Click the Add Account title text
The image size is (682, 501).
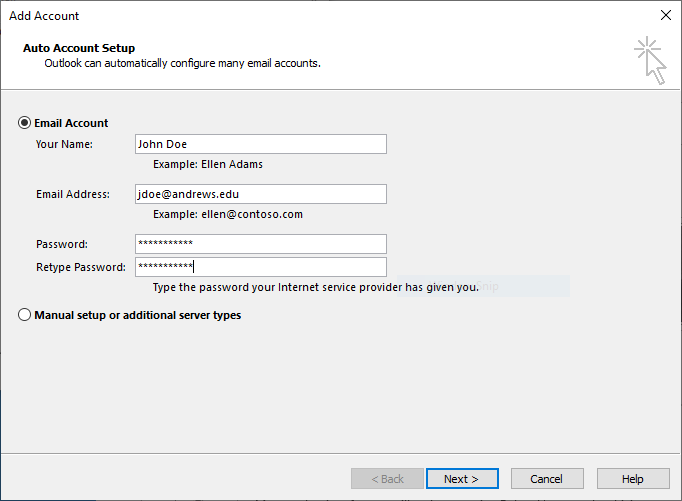44,16
